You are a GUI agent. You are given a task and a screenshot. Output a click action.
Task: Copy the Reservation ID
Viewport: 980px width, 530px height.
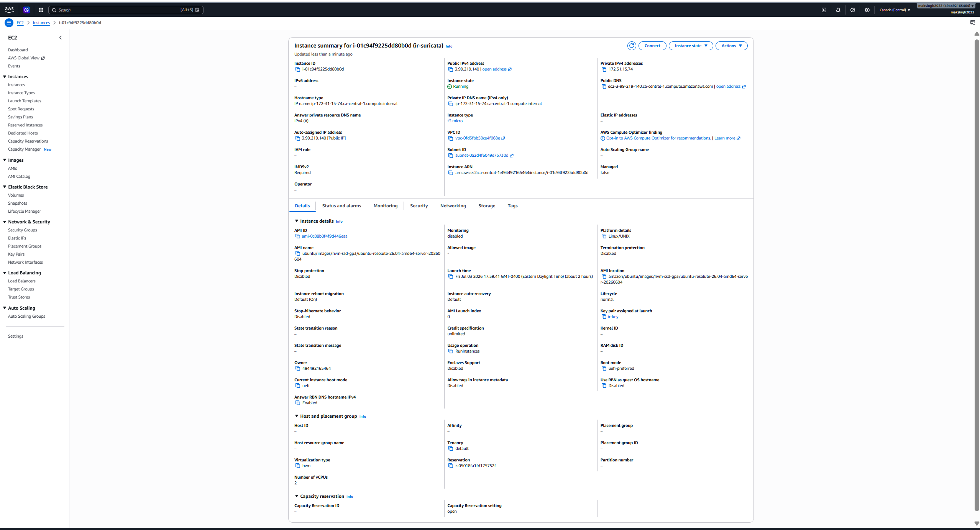(451, 466)
